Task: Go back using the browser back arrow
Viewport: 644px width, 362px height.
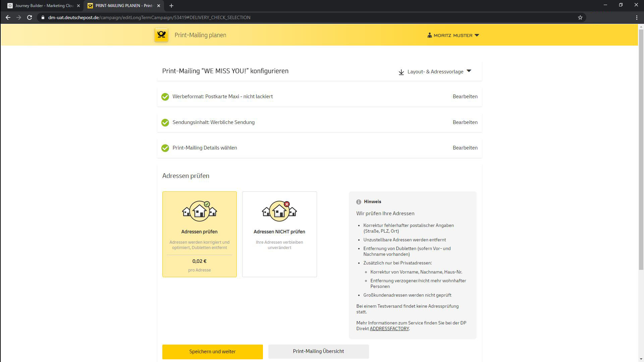Action: 8,17
